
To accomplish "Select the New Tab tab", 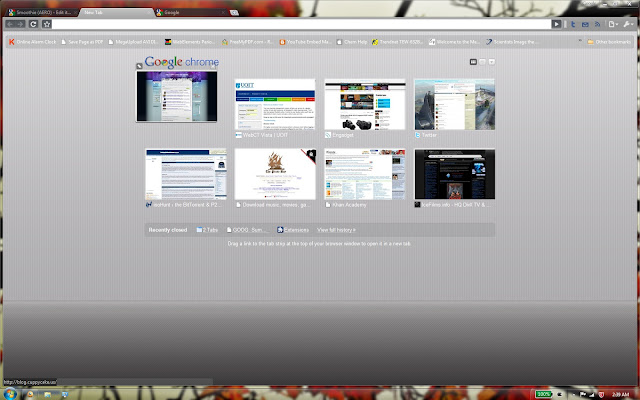I will click(116, 12).
